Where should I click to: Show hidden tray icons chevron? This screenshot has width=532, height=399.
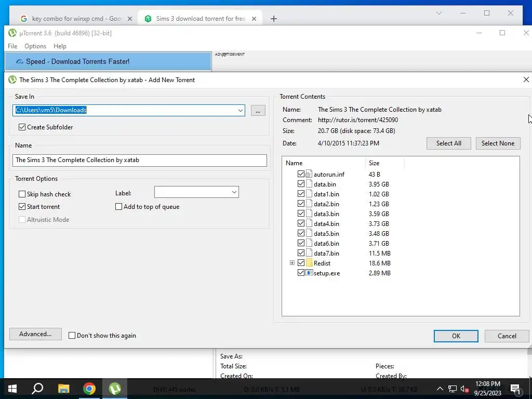click(440, 389)
